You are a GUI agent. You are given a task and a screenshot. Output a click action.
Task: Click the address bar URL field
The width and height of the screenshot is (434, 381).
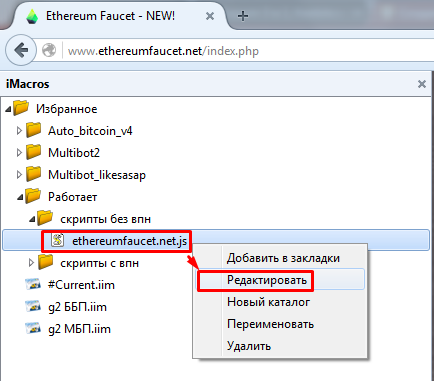[248, 51]
